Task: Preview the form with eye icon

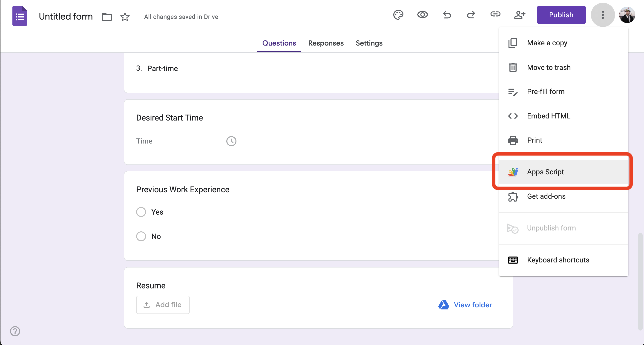Action: click(423, 15)
